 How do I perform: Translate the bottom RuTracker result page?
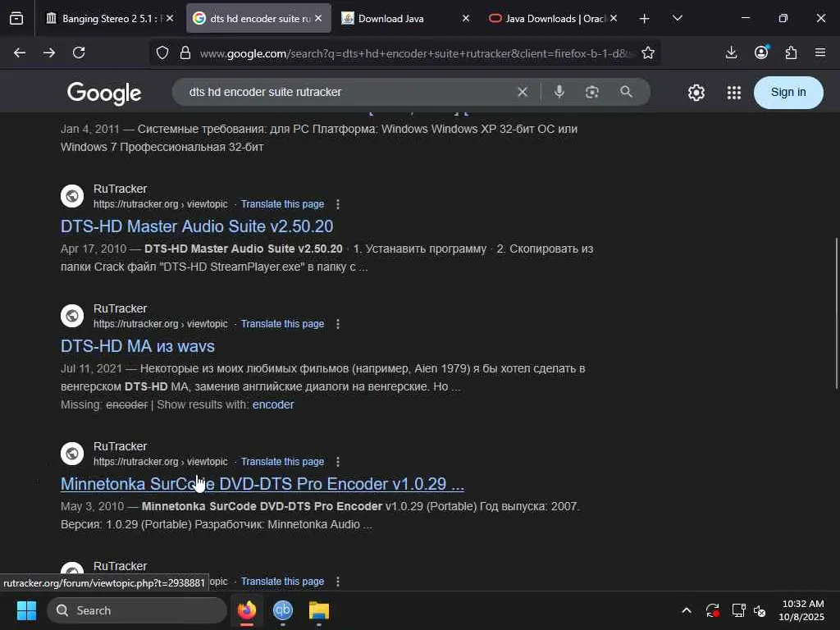pos(282,582)
